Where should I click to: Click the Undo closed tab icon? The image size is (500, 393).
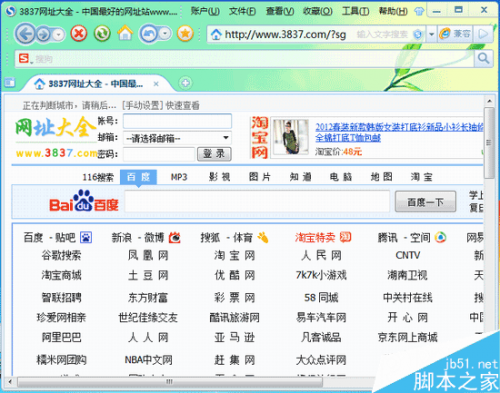pyautogui.click(x=148, y=34)
